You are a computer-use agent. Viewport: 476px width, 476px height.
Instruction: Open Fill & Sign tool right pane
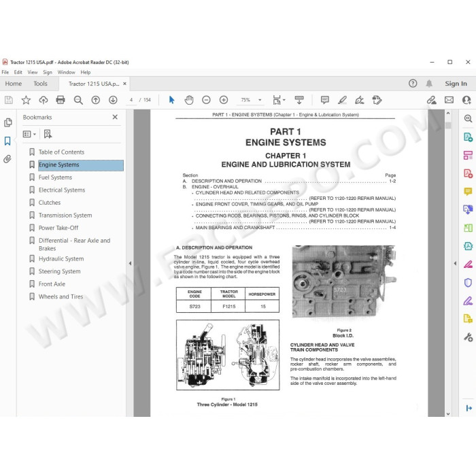[x=468, y=301]
